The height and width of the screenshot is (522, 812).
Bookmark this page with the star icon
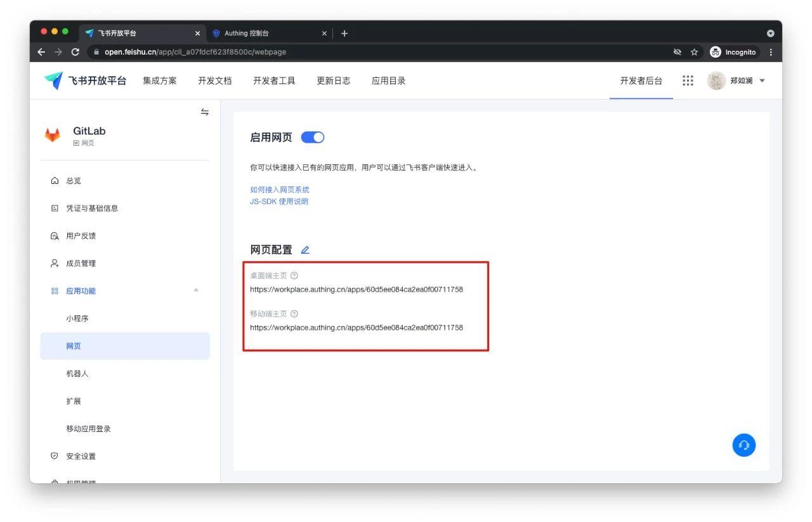(694, 52)
